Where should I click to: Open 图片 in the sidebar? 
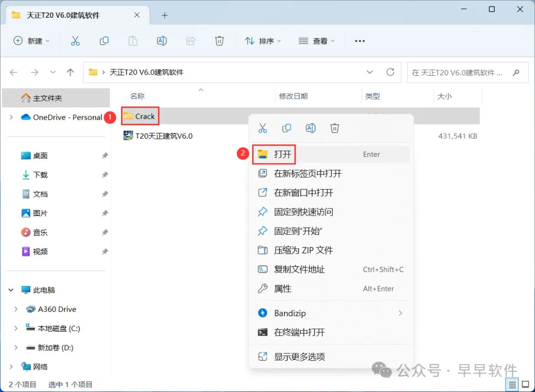point(40,213)
